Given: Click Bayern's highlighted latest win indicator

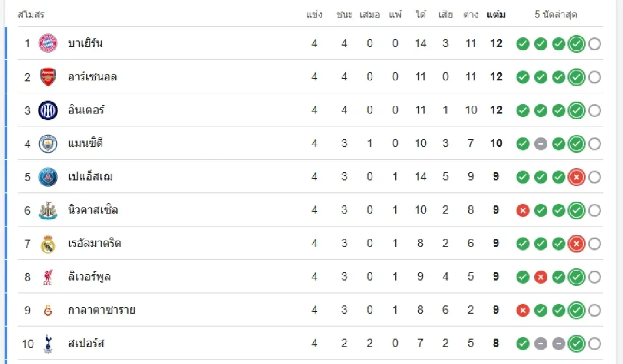Looking at the screenshot, I should 576,44.
